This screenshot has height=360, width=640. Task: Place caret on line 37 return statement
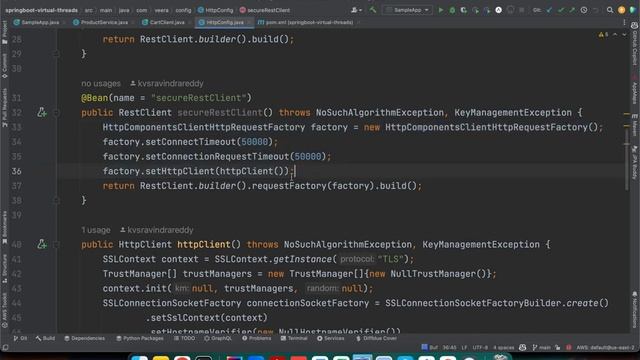point(262,186)
